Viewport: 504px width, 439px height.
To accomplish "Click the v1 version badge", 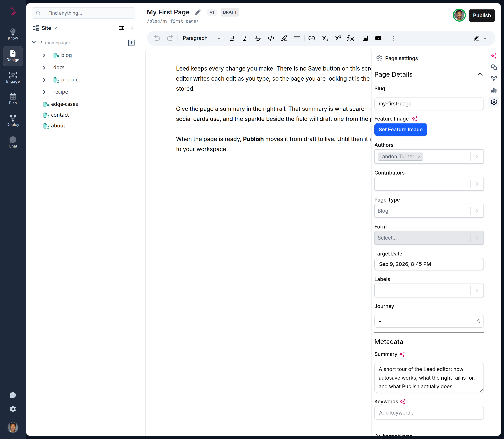I will (212, 12).
